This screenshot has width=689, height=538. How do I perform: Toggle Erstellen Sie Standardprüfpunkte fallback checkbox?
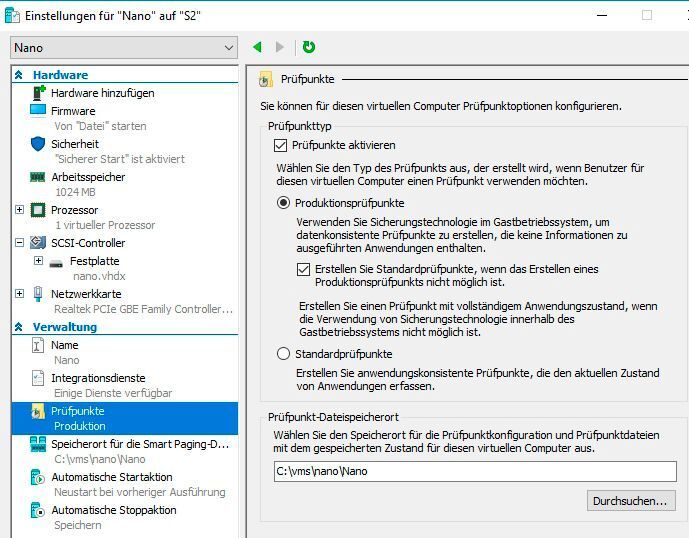point(303,269)
